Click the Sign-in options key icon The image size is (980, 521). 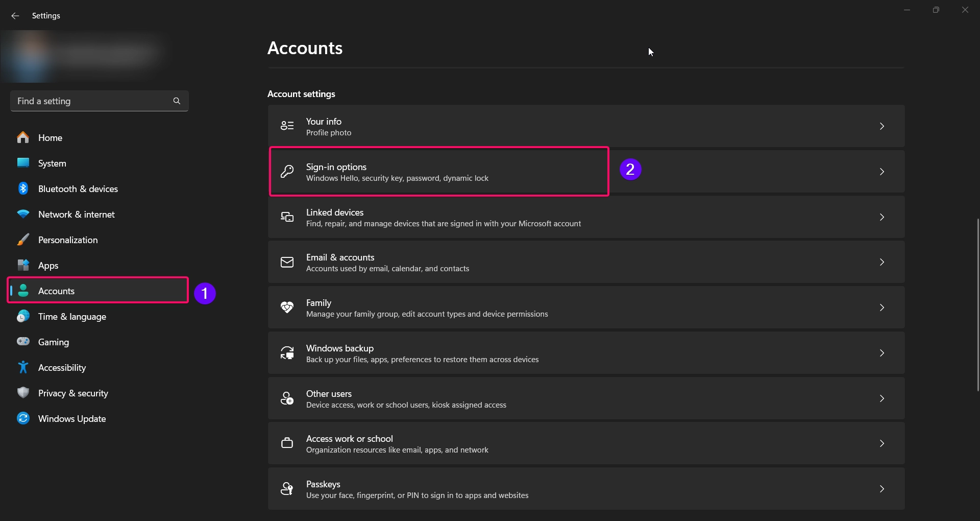click(287, 171)
